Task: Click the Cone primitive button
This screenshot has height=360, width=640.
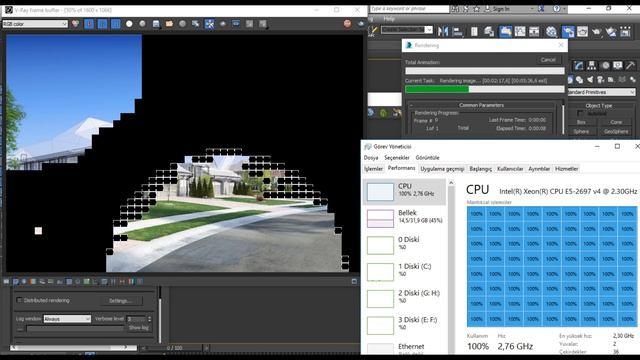Action: point(616,122)
